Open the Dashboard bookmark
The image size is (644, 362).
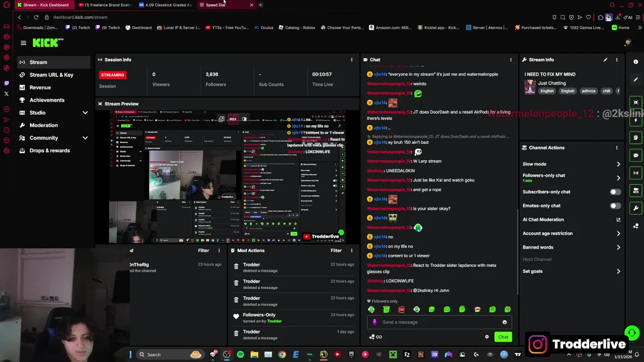point(138,28)
